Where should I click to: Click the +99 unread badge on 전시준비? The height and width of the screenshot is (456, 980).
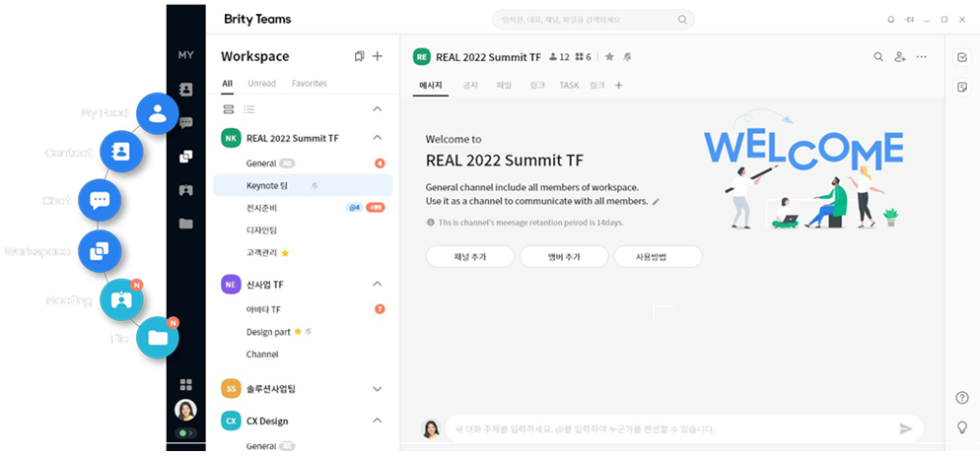[x=375, y=208]
